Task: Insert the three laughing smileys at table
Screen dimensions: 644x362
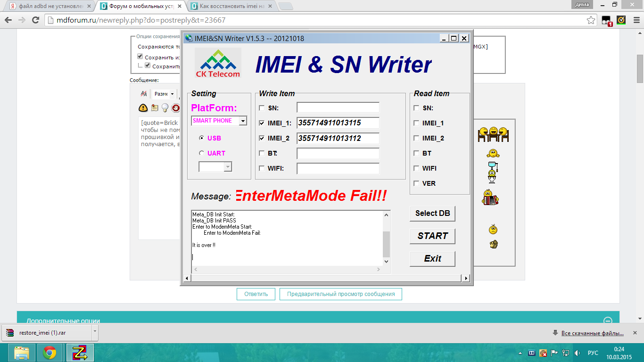Action: (493, 134)
